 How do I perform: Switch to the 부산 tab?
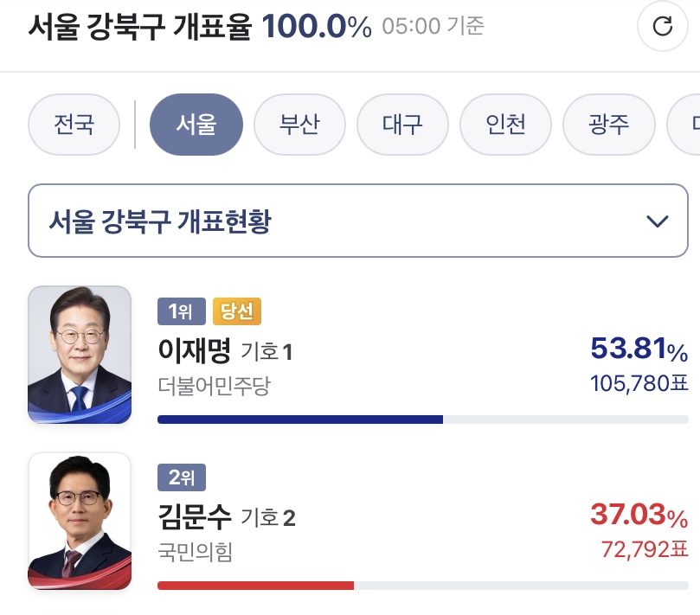click(x=300, y=124)
